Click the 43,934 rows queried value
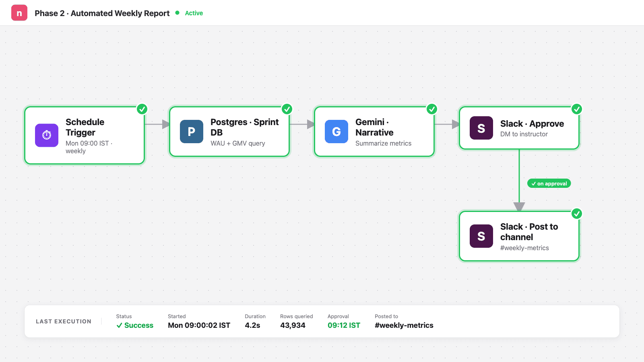 click(293, 325)
